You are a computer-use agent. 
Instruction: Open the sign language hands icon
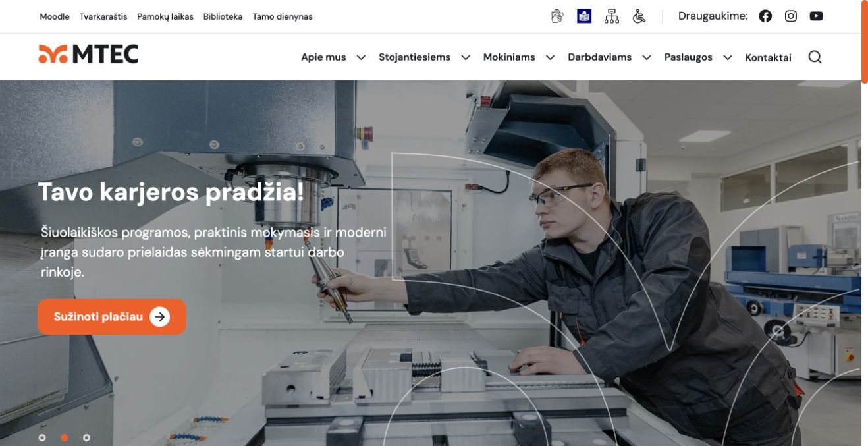557,16
